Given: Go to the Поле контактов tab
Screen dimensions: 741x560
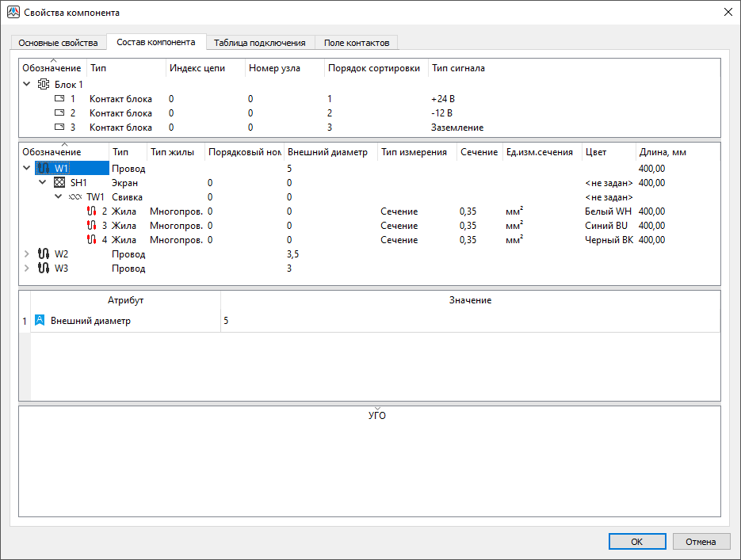Looking at the screenshot, I should 357,43.
